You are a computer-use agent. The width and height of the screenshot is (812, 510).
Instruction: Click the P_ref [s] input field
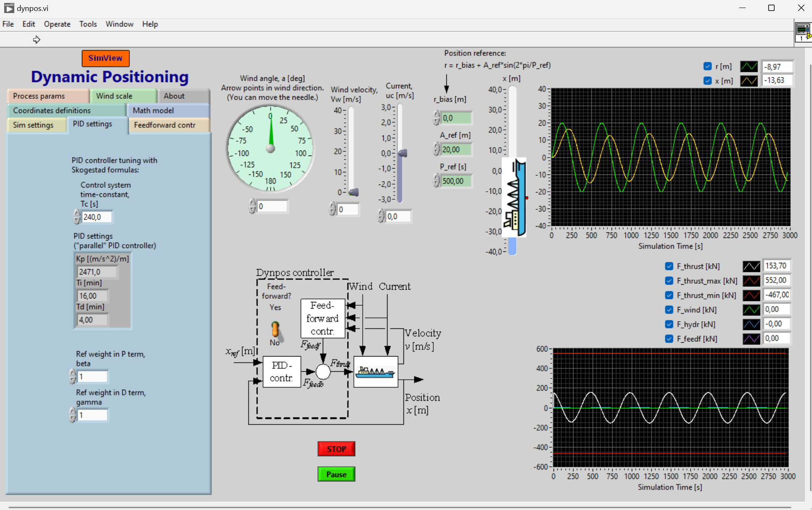pos(455,181)
